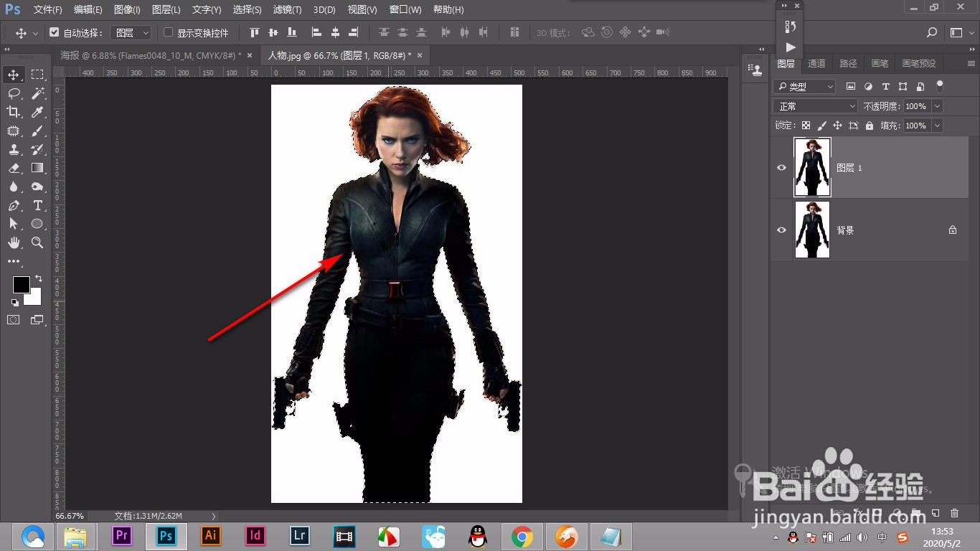
Task: Toggle the layer filtering on/off switch
Action: point(940,85)
